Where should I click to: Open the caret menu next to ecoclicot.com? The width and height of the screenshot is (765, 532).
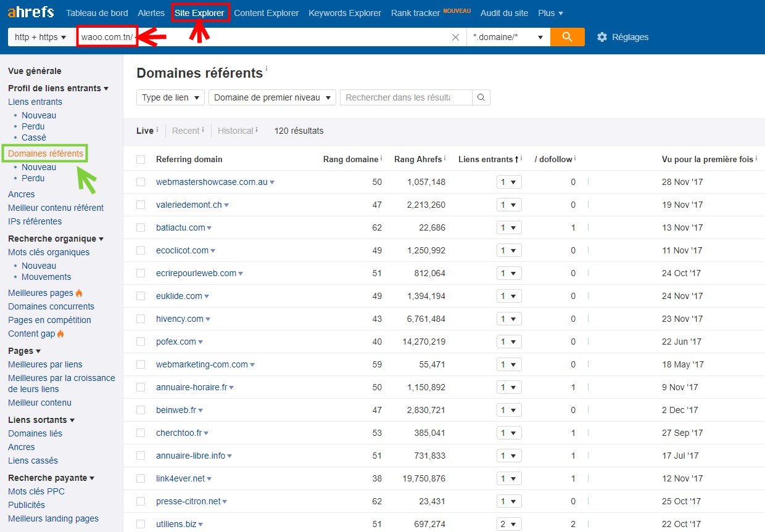[x=213, y=251]
